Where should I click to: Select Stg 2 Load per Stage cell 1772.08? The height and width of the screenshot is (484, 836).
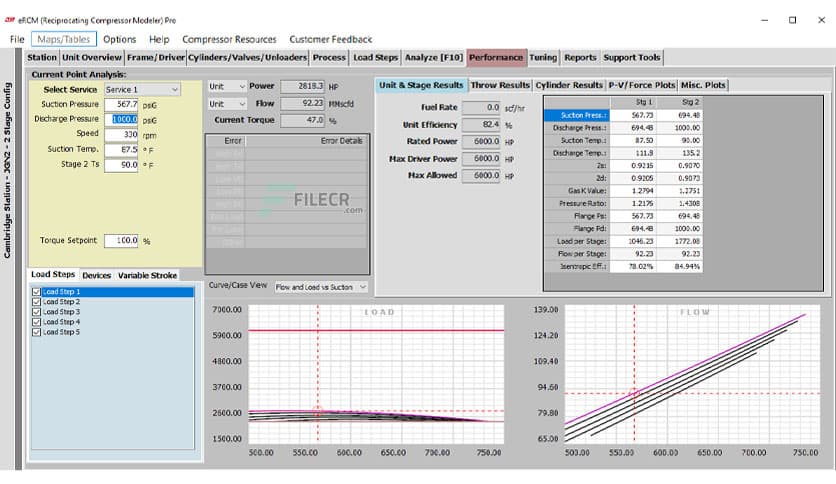680,241
